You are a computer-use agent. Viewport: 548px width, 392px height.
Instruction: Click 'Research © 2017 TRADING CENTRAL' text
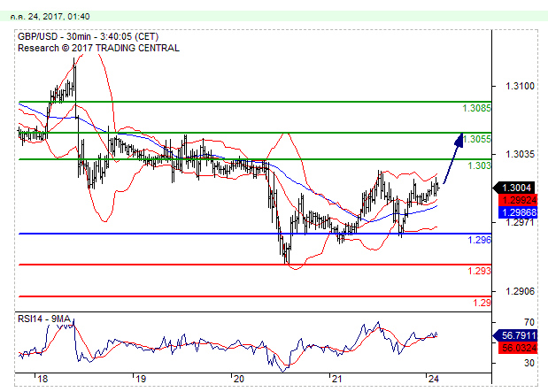tap(98, 48)
